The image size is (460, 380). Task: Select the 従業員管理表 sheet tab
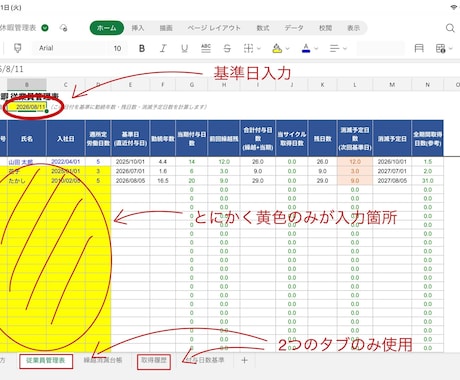[46, 360]
